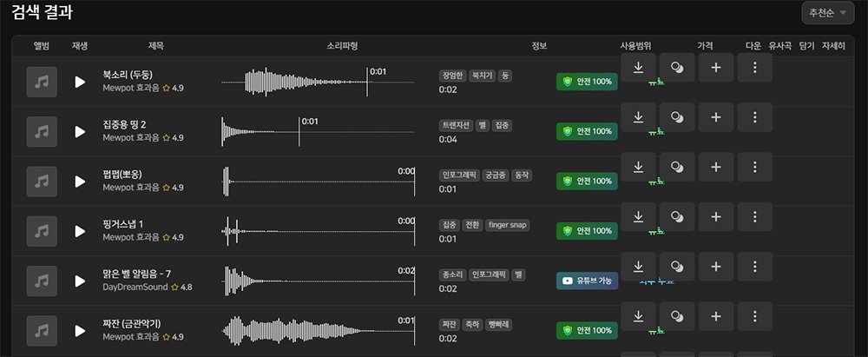Open album thumbnail of 짜잔 (금관악기)

42,331
